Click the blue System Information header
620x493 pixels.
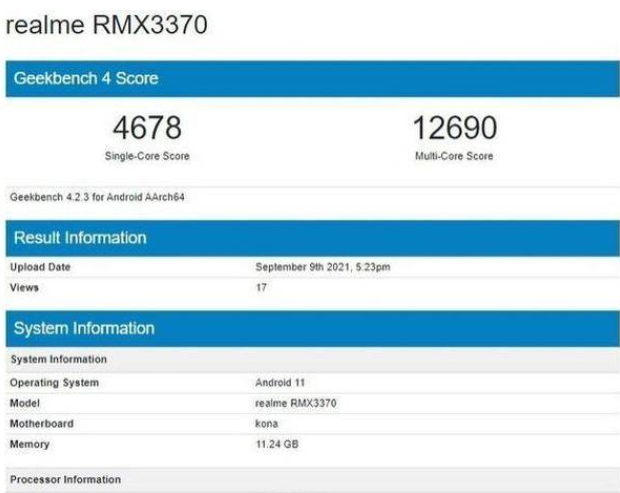coord(312,329)
